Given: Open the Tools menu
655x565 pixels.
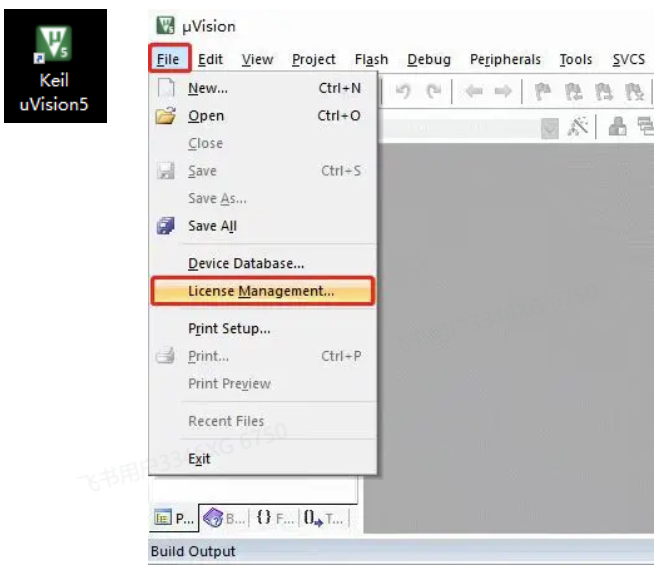Looking at the screenshot, I should (576, 59).
